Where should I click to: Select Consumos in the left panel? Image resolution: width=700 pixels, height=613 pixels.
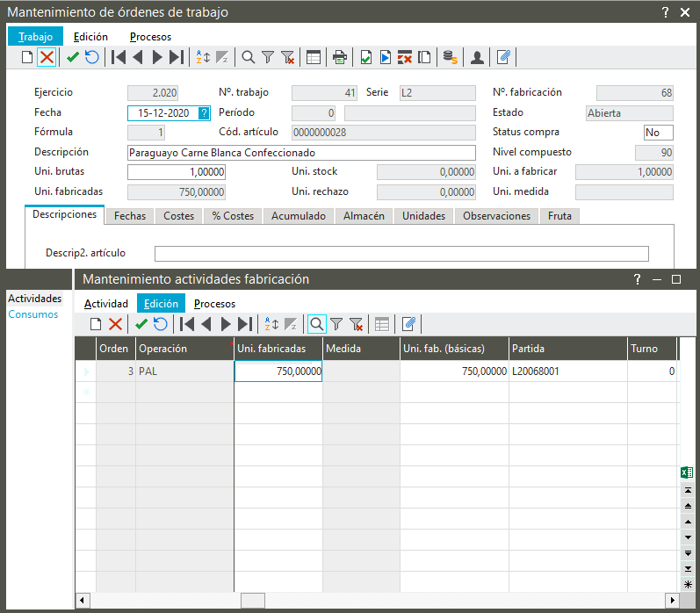point(33,314)
